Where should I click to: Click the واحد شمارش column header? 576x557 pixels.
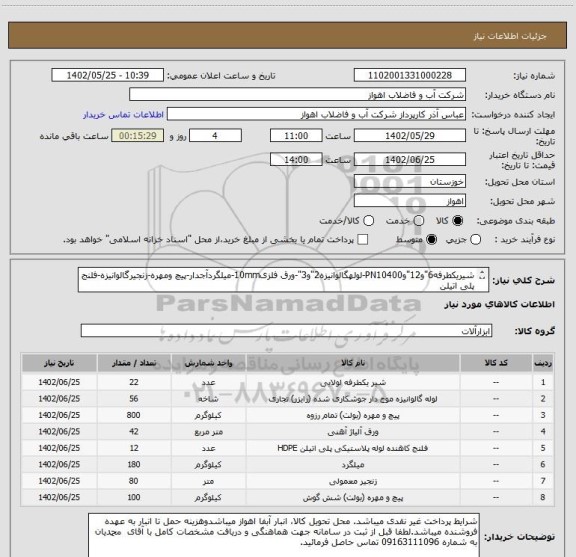pos(208,363)
